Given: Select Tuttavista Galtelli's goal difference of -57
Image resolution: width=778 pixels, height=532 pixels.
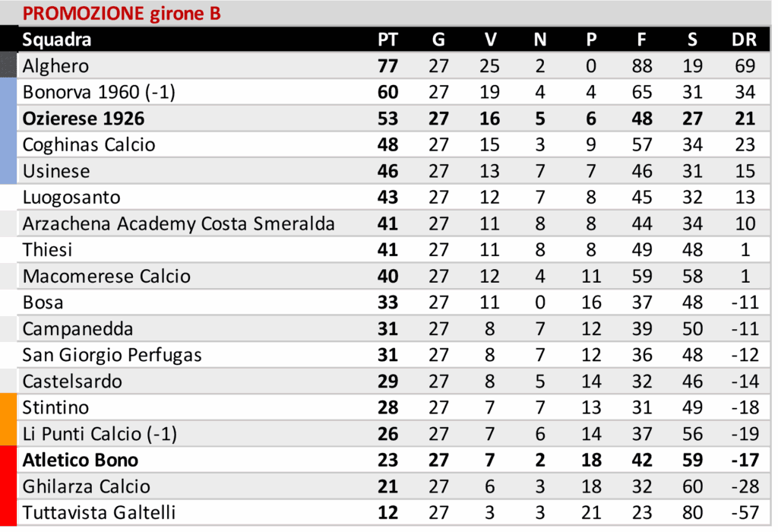Looking at the screenshot, I should click(x=745, y=512).
